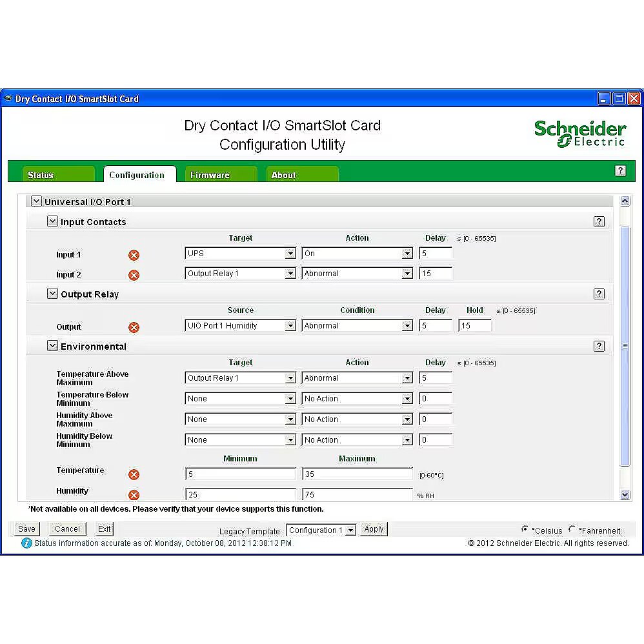The image size is (644, 644).
Task: Click the Schneider Electric logo
Action: point(580,134)
